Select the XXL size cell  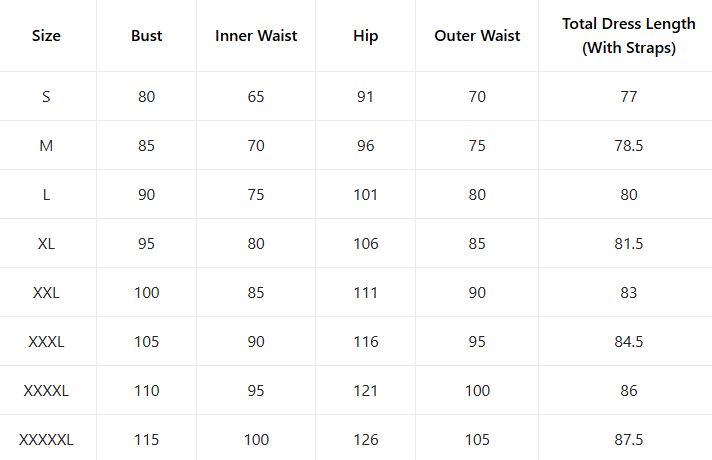(x=46, y=293)
